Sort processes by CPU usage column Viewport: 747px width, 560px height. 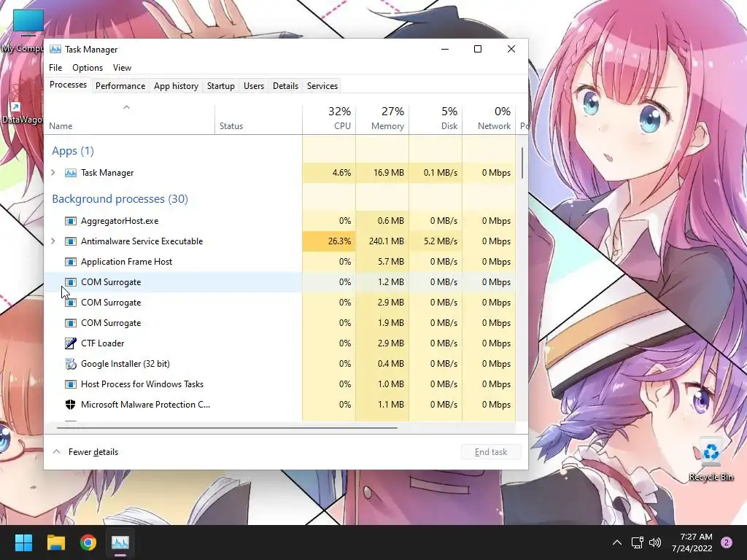tap(329, 119)
